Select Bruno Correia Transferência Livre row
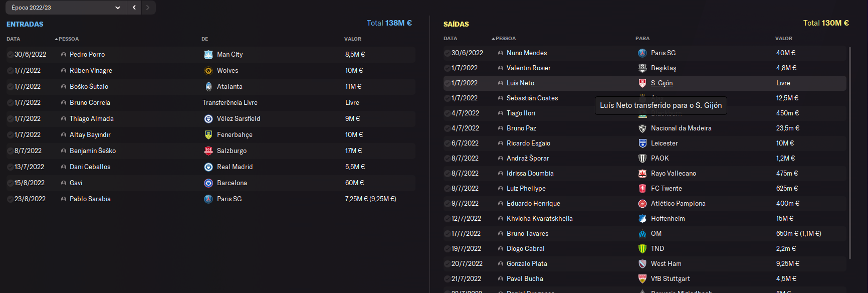 tap(210, 103)
